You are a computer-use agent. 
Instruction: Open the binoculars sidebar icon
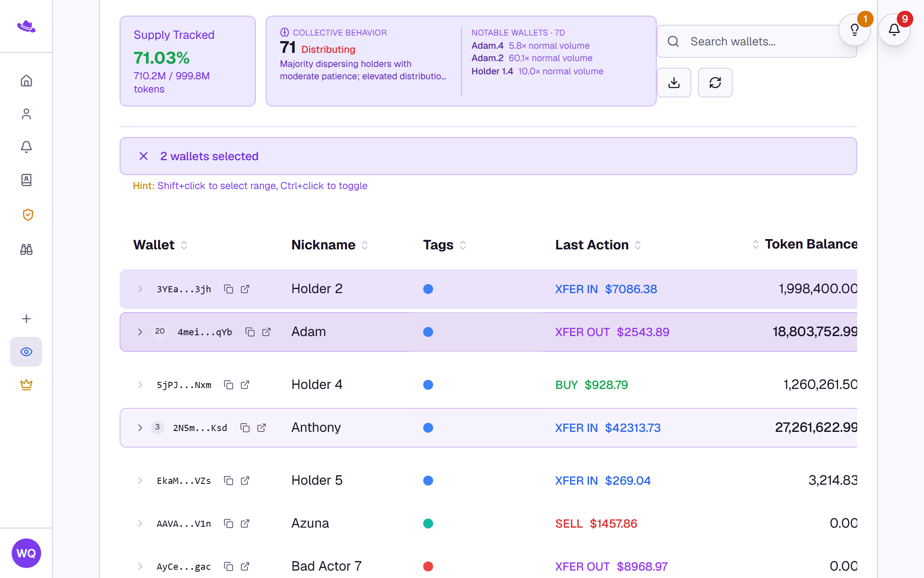coord(26,249)
